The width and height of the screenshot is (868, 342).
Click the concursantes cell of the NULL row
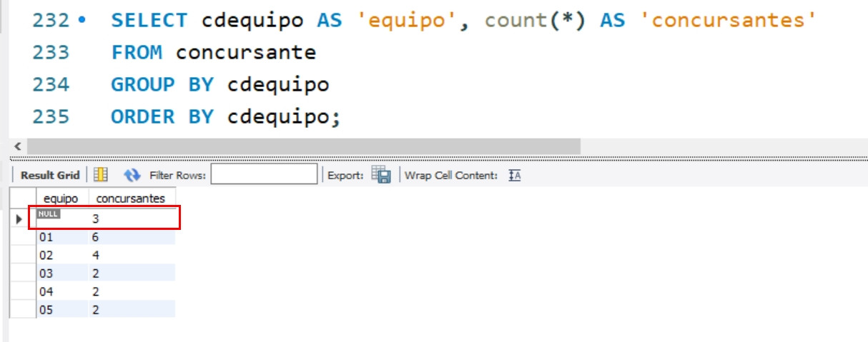pyautogui.click(x=132, y=219)
